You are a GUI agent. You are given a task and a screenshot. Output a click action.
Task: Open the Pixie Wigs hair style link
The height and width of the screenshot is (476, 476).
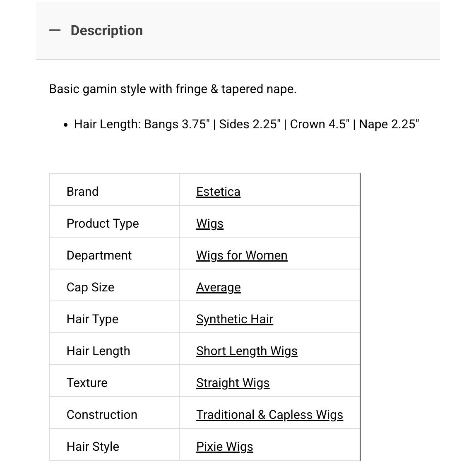[x=225, y=447]
